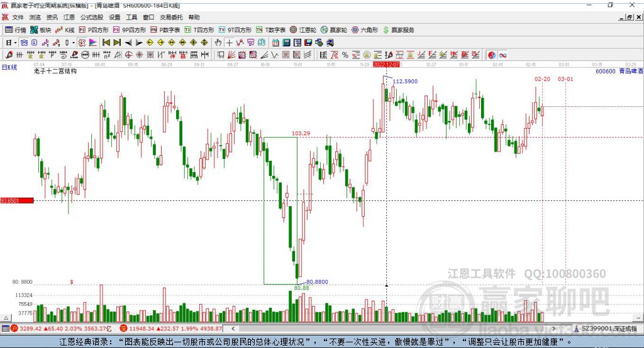Click the 03-01 date marker label
The width and height of the screenshot is (644, 348).
pos(565,79)
